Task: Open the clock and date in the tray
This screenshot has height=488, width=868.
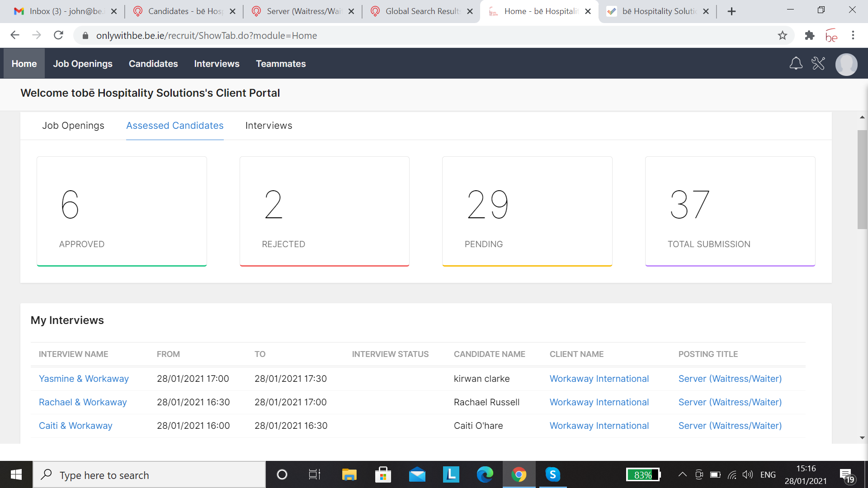Action: tap(806, 474)
